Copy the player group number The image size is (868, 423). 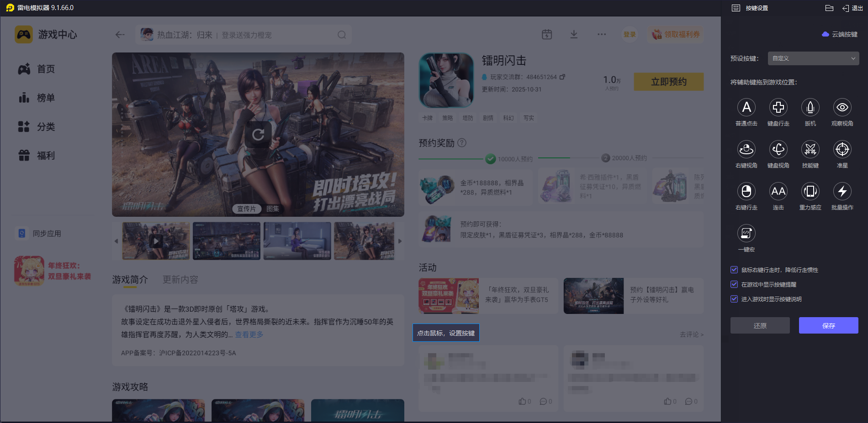coord(562,77)
